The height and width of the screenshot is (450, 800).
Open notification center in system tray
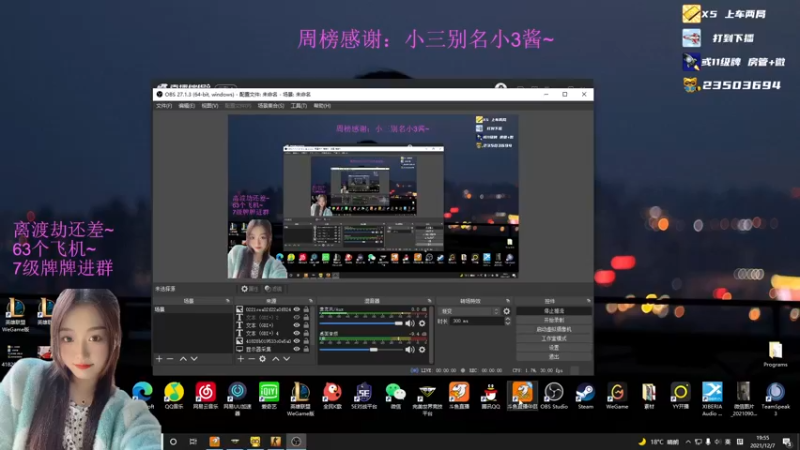click(787, 442)
